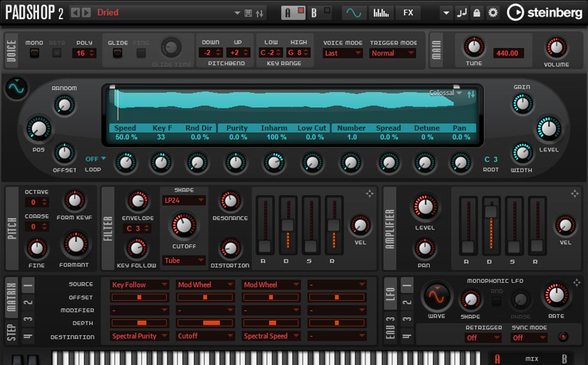Viewport: 588px width, 365px height.
Task: Open the Voice Mode dropdown showing Last
Action: click(343, 54)
